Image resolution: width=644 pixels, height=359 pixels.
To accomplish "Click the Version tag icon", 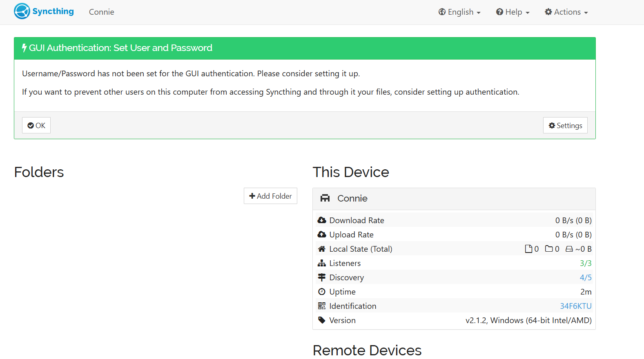I will coord(322,320).
